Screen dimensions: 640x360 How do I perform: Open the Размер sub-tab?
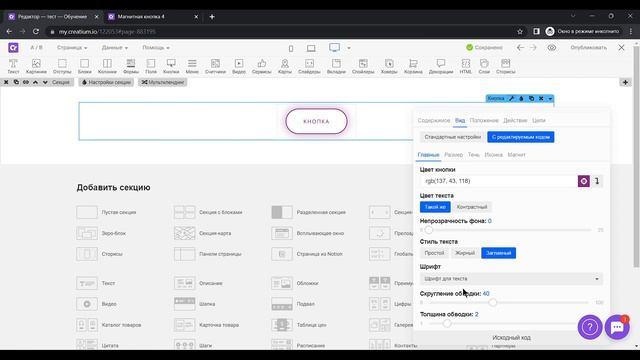pyautogui.click(x=453, y=155)
